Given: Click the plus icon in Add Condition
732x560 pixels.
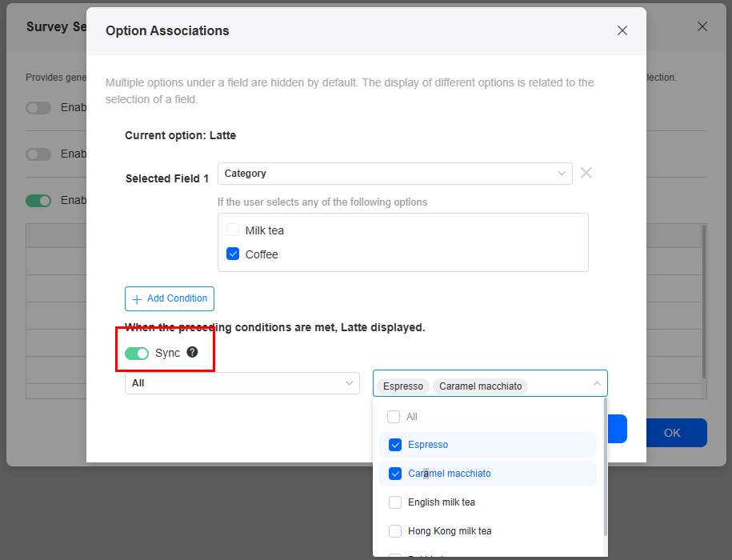Looking at the screenshot, I should coord(137,299).
